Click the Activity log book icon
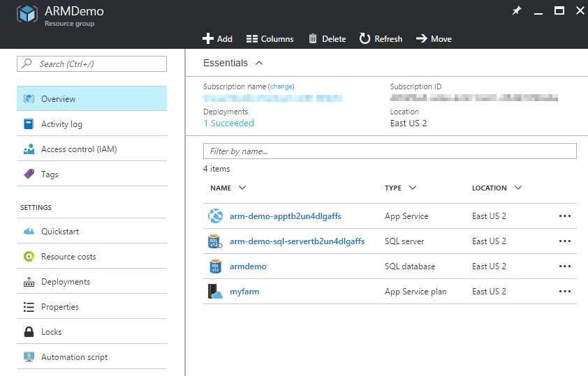This screenshot has width=588, height=376. 29,123
